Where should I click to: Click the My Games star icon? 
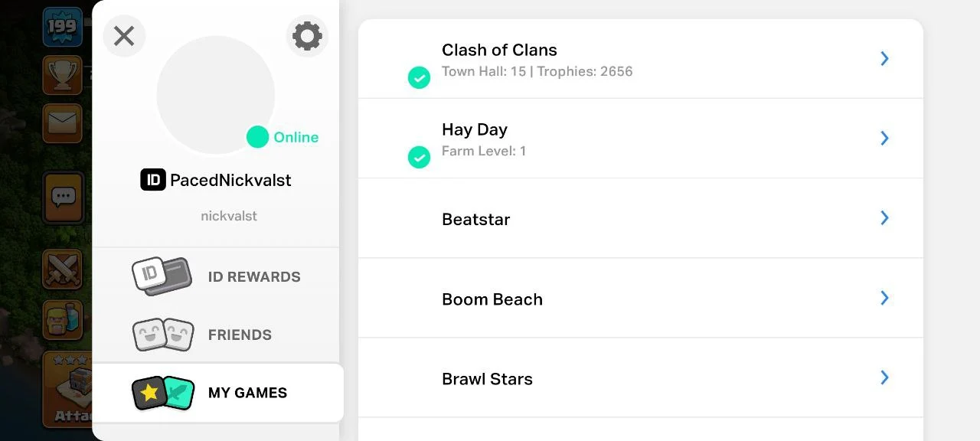[150, 393]
